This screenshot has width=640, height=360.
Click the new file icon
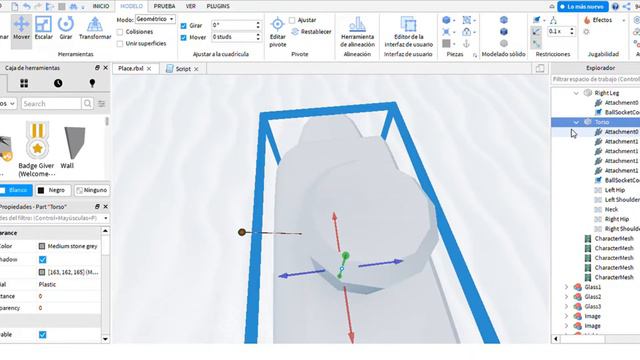click(14, 7)
